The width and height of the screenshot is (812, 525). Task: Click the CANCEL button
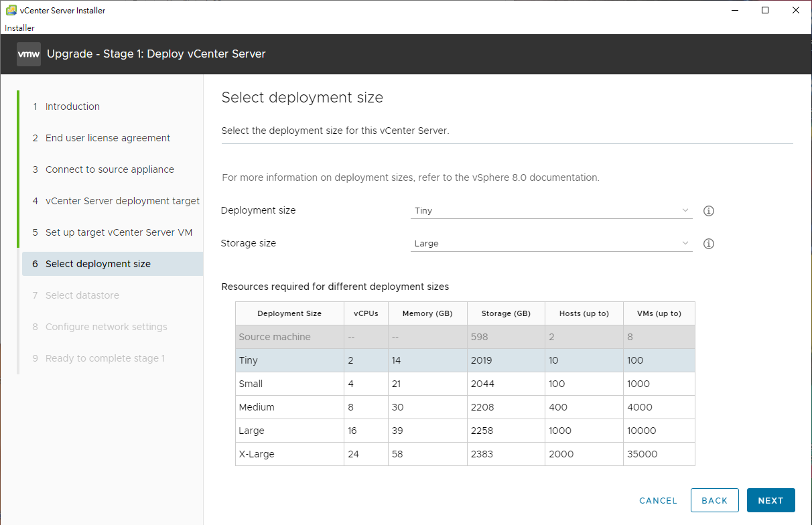click(658, 500)
